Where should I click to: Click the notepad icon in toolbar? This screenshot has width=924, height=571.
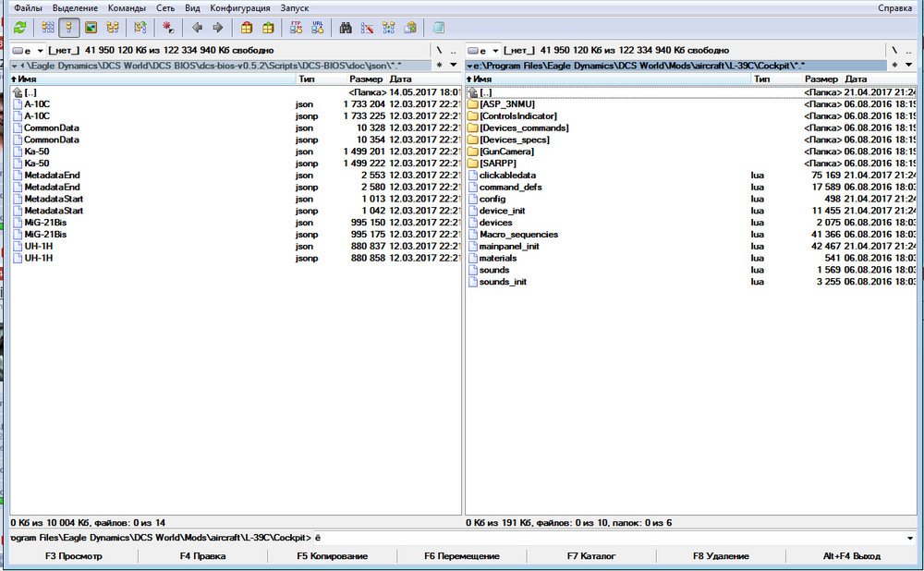click(x=438, y=27)
